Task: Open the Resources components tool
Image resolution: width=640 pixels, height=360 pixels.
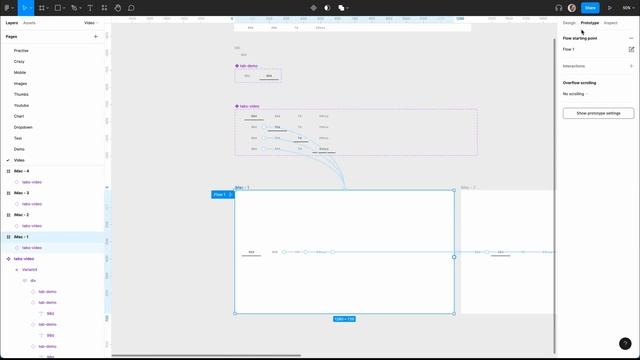Action: [104, 8]
